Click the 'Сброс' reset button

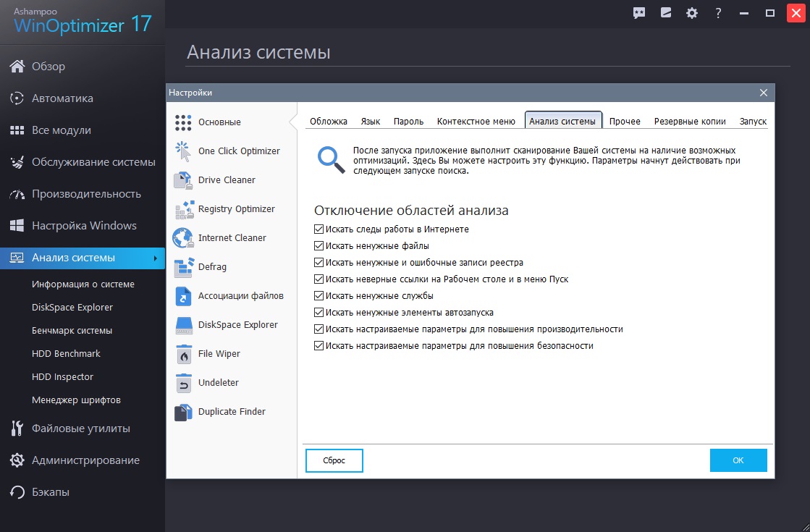[334, 460]
